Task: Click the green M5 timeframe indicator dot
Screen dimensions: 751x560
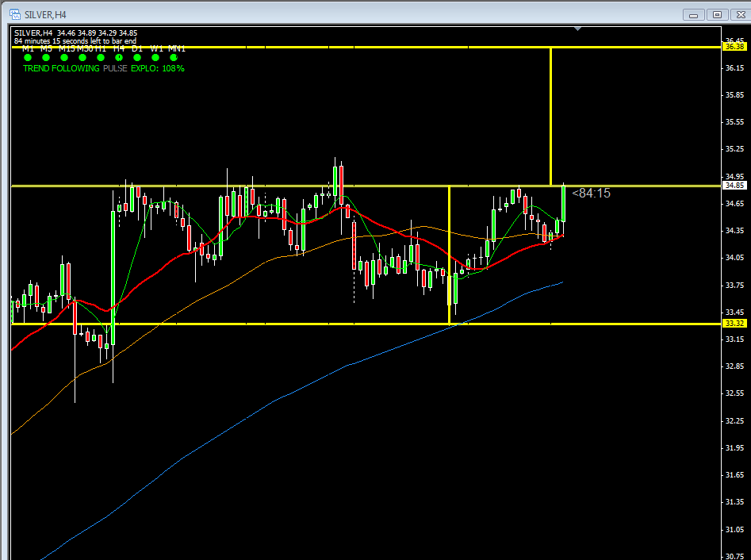Action: 46,57
